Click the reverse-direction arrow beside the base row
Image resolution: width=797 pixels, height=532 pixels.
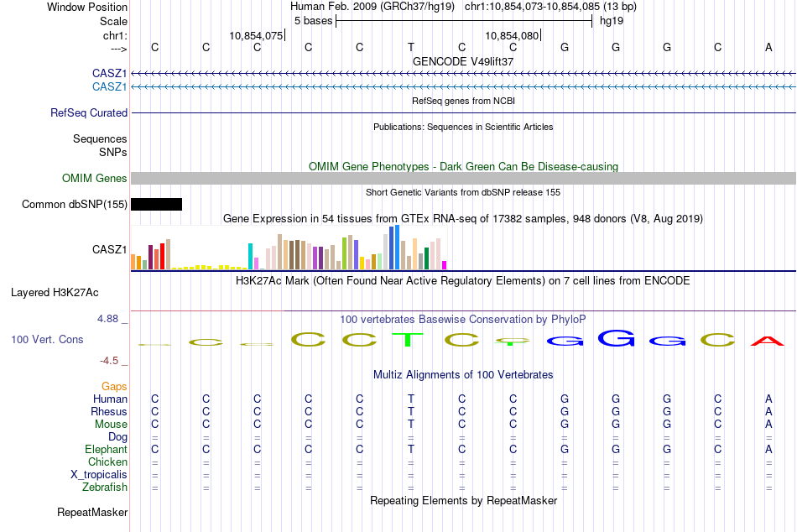118,49
